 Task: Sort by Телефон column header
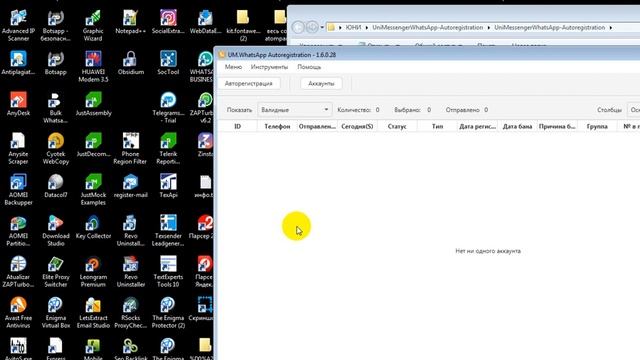[x=277, y=127]
